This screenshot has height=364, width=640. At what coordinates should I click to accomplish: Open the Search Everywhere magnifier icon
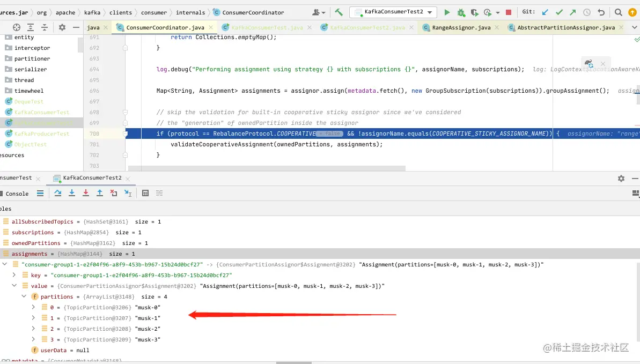tap(619, 12)
